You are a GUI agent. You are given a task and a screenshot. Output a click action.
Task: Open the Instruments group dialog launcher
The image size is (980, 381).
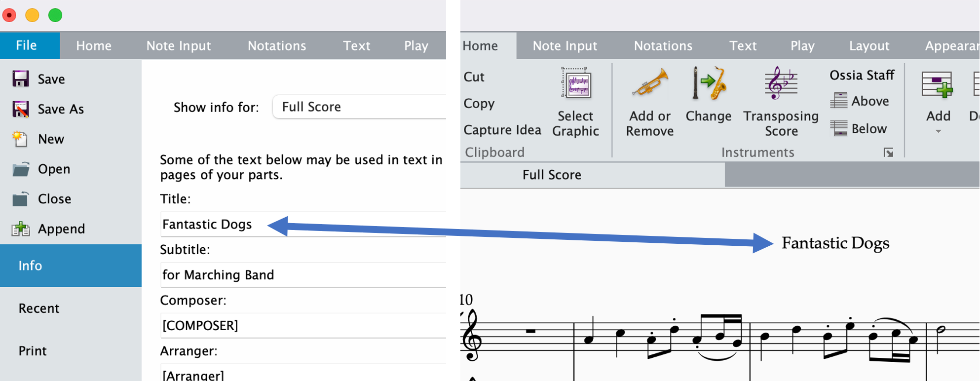pos(889,153)
